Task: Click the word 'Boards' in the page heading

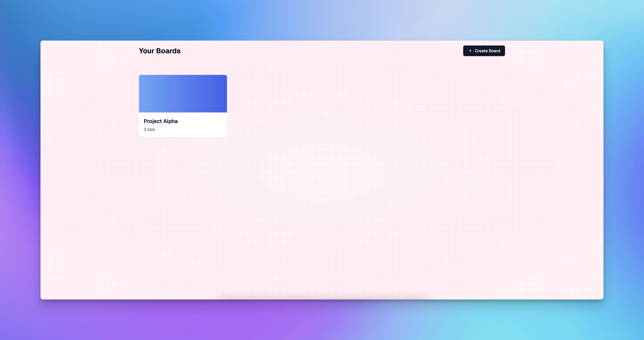Action: [168, 51]
